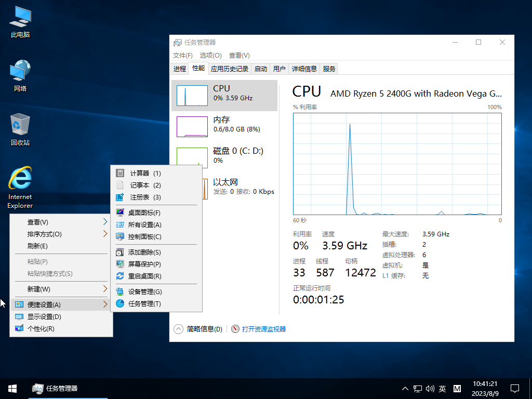The width and height of the screenshot is (532, 399).
Task: Select the 磁盘 0 (C: D:) item
Action: tap(224, 158)
